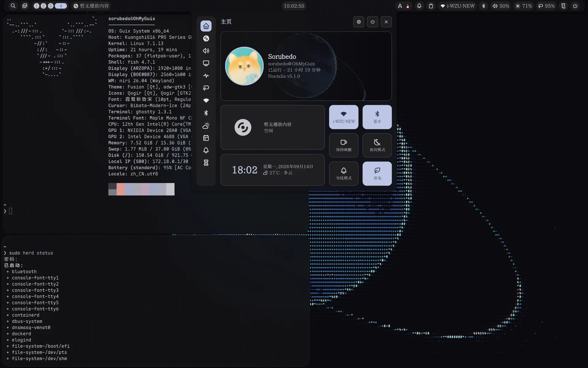Click the top bar media widget 暂无播放内容
This screenshot has width=588, height=368.
(x=91, y=6)
